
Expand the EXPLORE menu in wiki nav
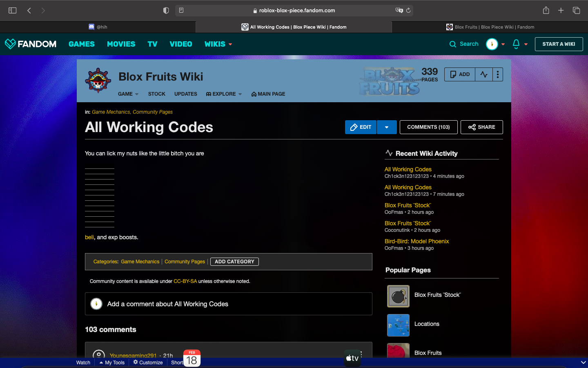(x=224, y=94)
